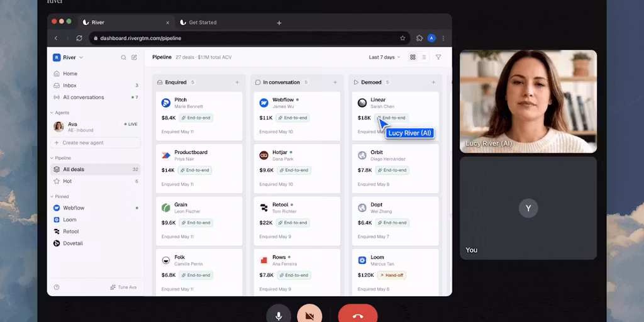Bookmark page with the star icon

coord(402,38)
